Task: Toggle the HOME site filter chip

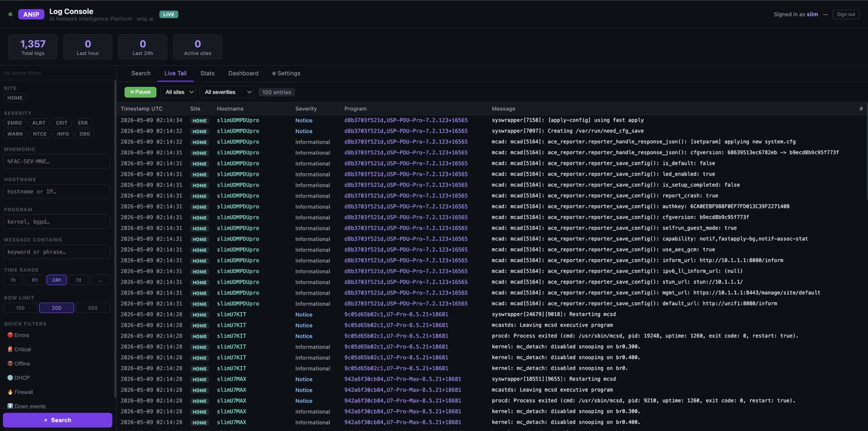Action: pyautogui.click(x=15, y=98)
